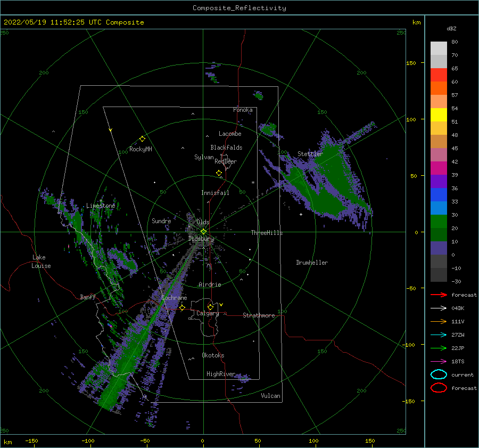The width and height of the screenshot is (479, 448).
Task: Click the ThreeHills town label
Action: pos(267,233)
